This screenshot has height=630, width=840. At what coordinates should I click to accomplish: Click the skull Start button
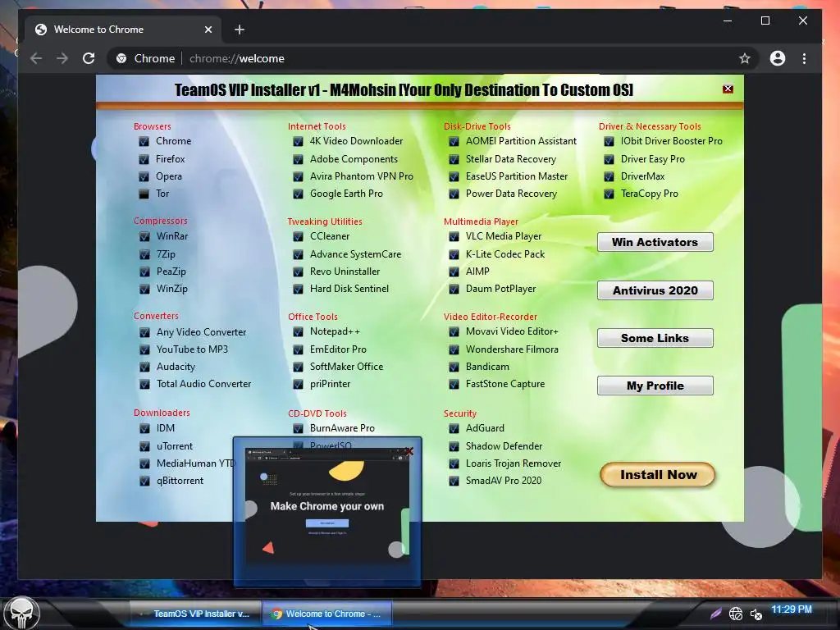click(x=21, y=614)
